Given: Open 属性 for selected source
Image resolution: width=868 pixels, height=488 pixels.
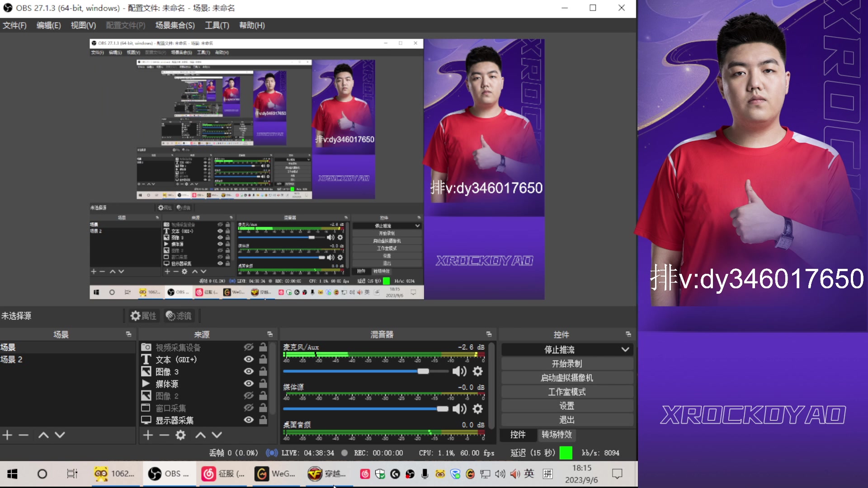Looking at the screenshot, I should pyautogui.click(x=143, y=316).
